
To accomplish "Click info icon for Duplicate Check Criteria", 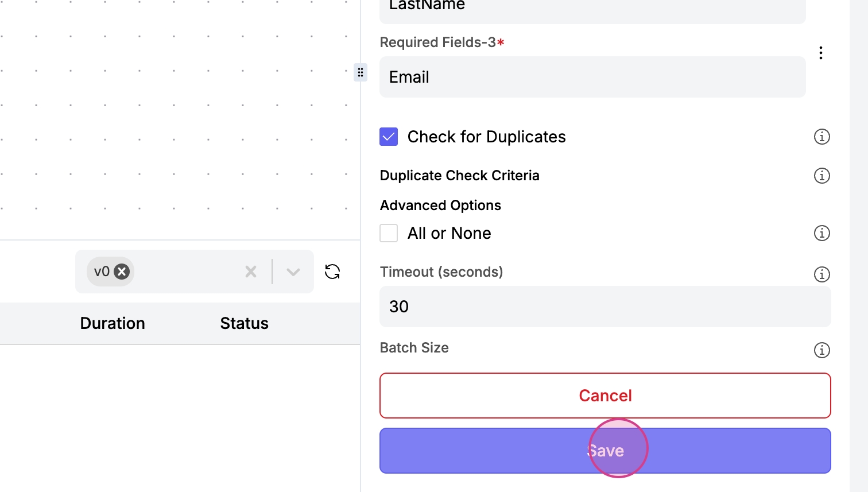I will (x=821, y=176).
